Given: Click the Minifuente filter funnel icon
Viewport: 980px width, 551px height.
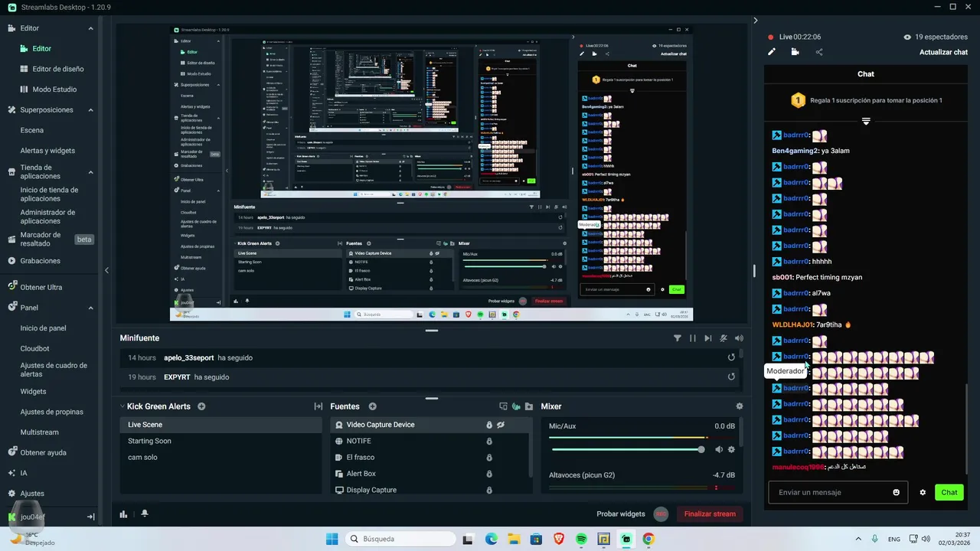Looking at the screenshot, I should pyautogui.click(x=678, y=338).
